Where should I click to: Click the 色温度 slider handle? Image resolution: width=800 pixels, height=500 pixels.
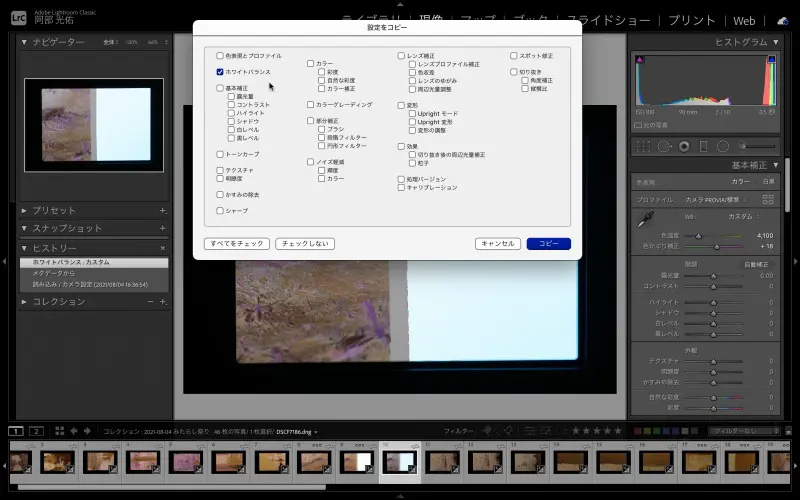tap(698, 236)
